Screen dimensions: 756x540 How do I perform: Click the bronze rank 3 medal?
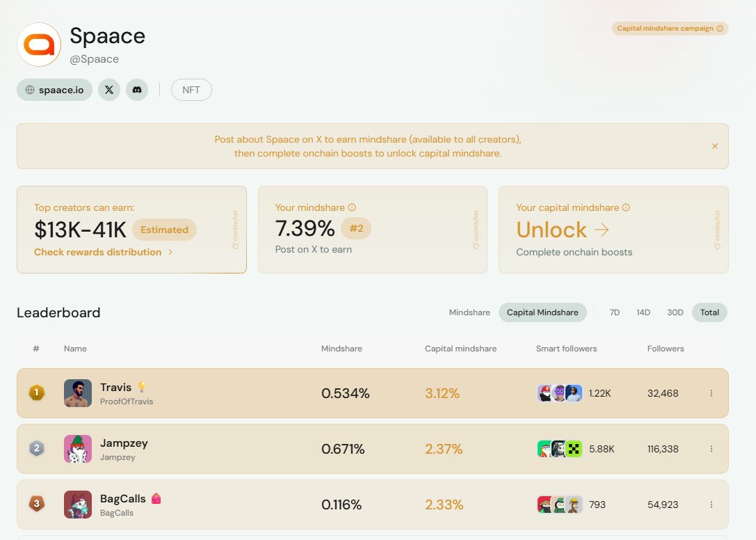(x=37, y=505)
